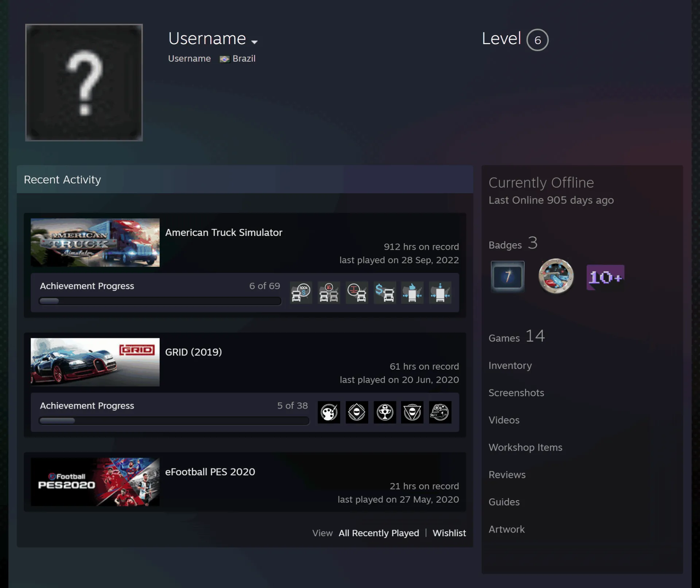Screen dimensions: 700x588
Task: Open the eFootball PES 2020 thumbnail
Action: click(95, 482)
